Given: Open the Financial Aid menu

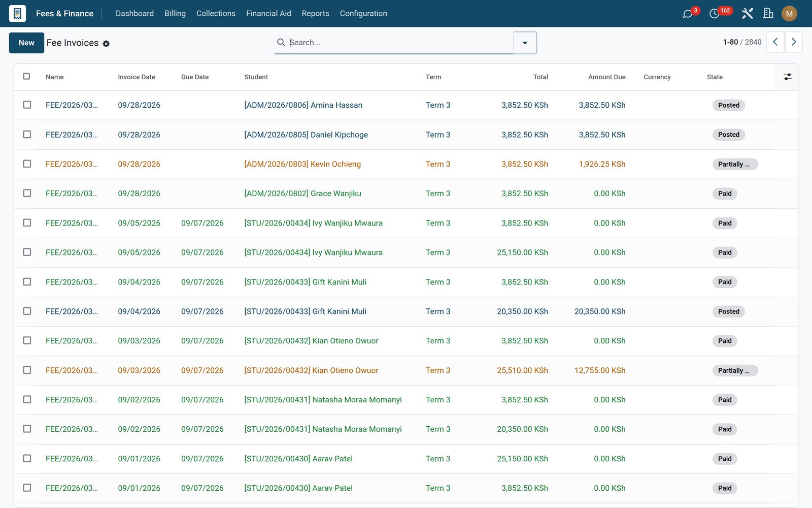Looking at the screenshot, I should tap(268, 14).
